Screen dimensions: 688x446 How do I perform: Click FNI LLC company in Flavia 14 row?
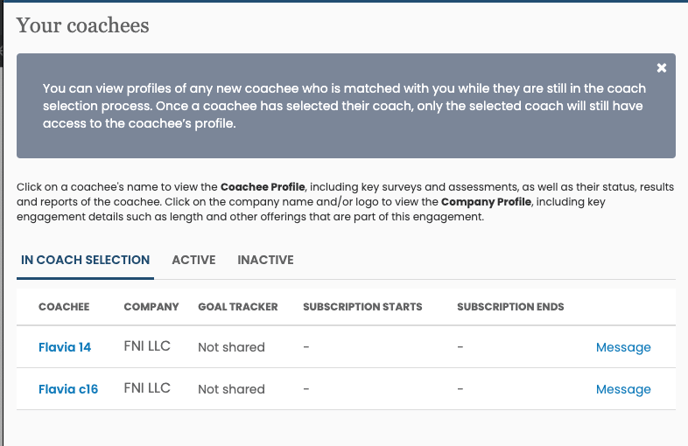147,346
